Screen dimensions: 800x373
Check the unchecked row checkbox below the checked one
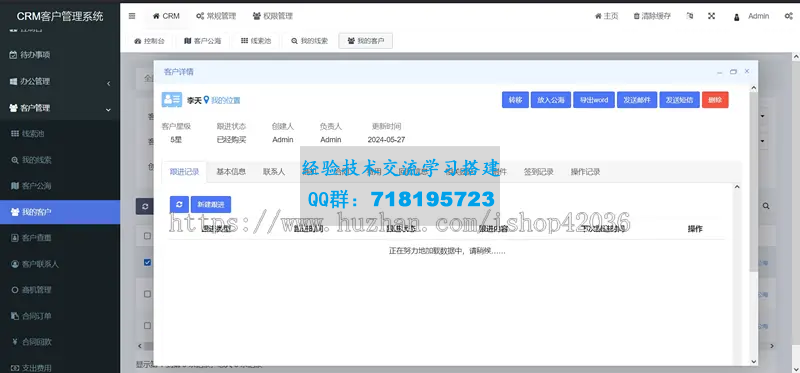click(147, 294)
